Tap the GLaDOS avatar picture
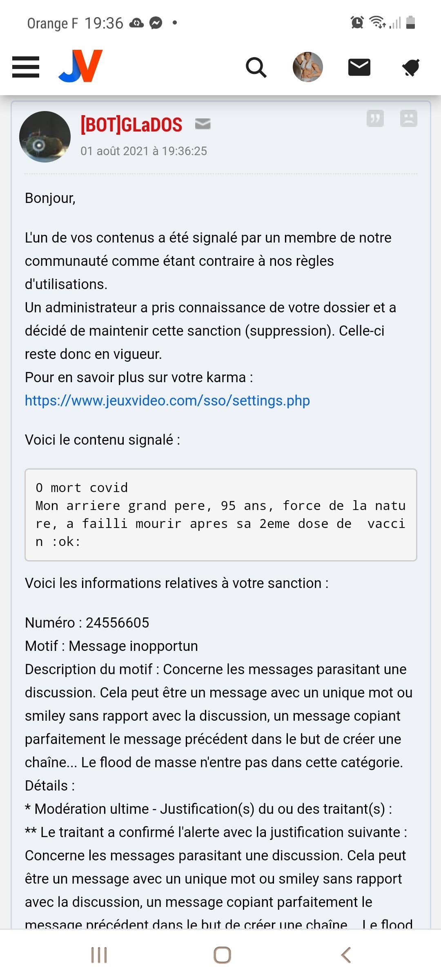Viewport: 441px width, 980px height. [45, 137]
